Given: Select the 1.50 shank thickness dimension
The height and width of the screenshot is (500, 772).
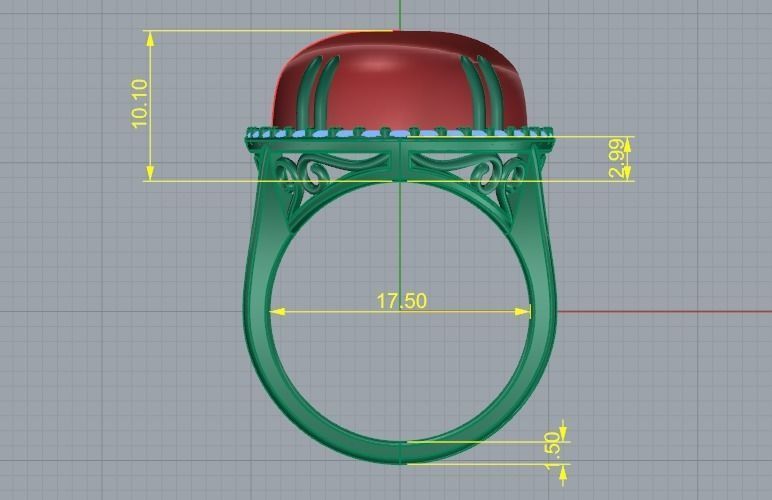Looking at the screenshot, I should [554, 451].
